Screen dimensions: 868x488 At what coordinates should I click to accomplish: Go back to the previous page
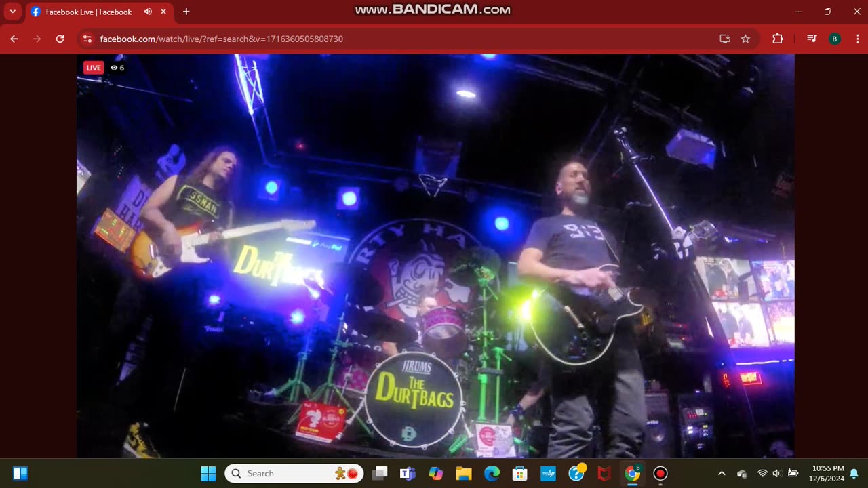[x=14, y=39]
